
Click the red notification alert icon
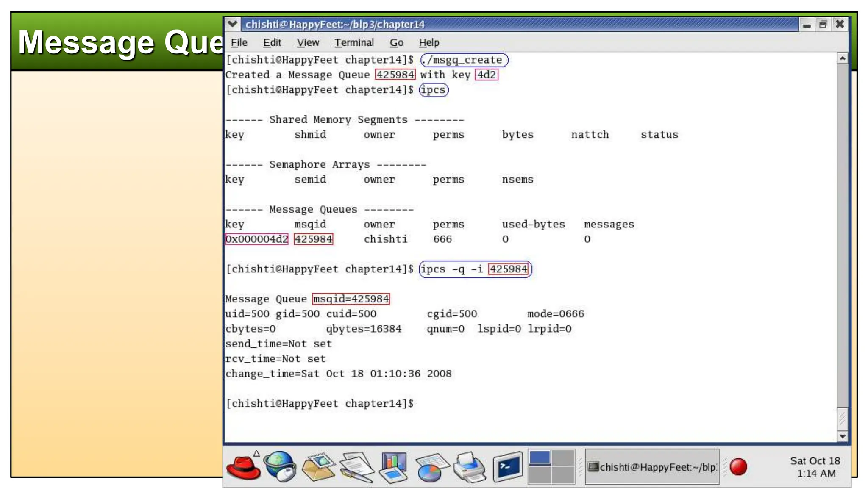coord(738,467)
